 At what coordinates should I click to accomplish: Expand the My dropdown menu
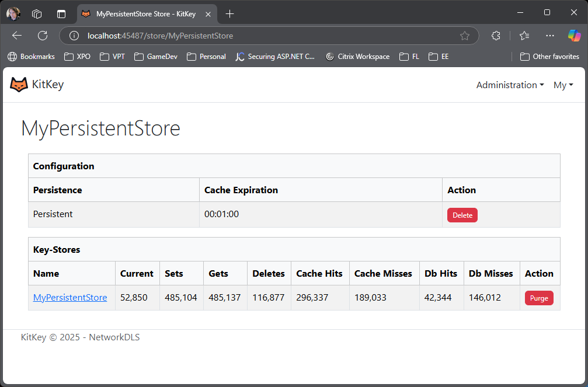(563, 85)
